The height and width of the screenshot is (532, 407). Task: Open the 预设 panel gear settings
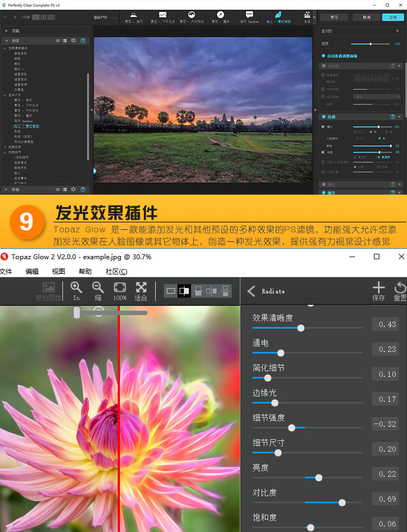[73, 40]
